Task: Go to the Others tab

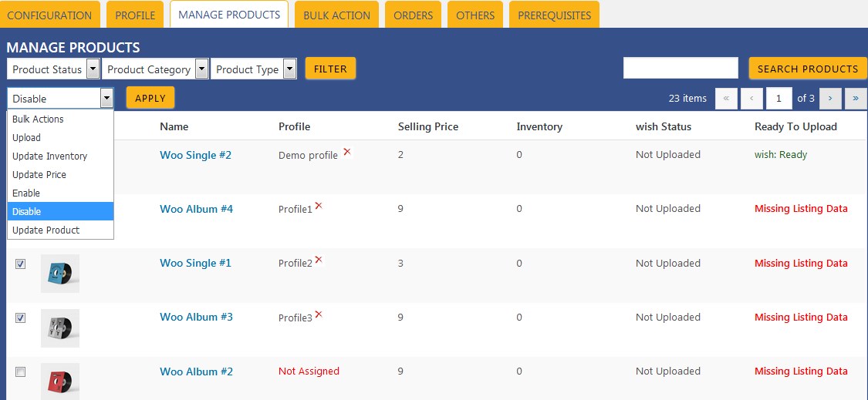Action: (x=475, y=15)
